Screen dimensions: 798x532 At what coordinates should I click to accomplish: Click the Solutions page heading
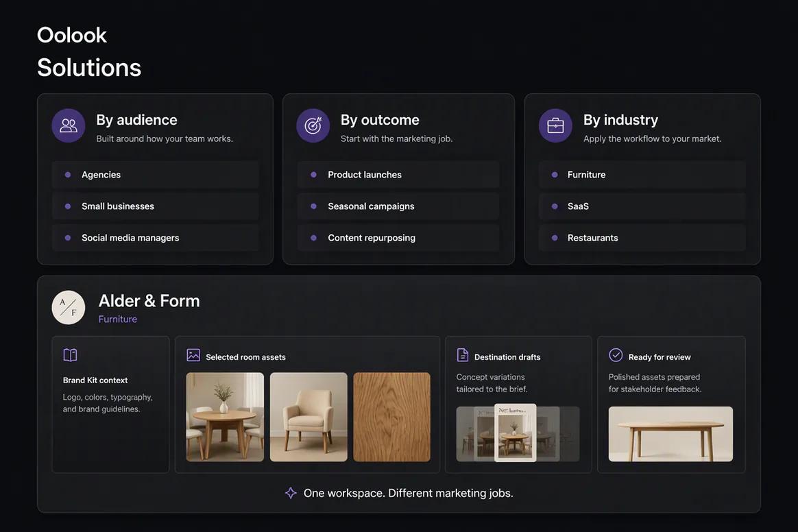tap(89, 68)
